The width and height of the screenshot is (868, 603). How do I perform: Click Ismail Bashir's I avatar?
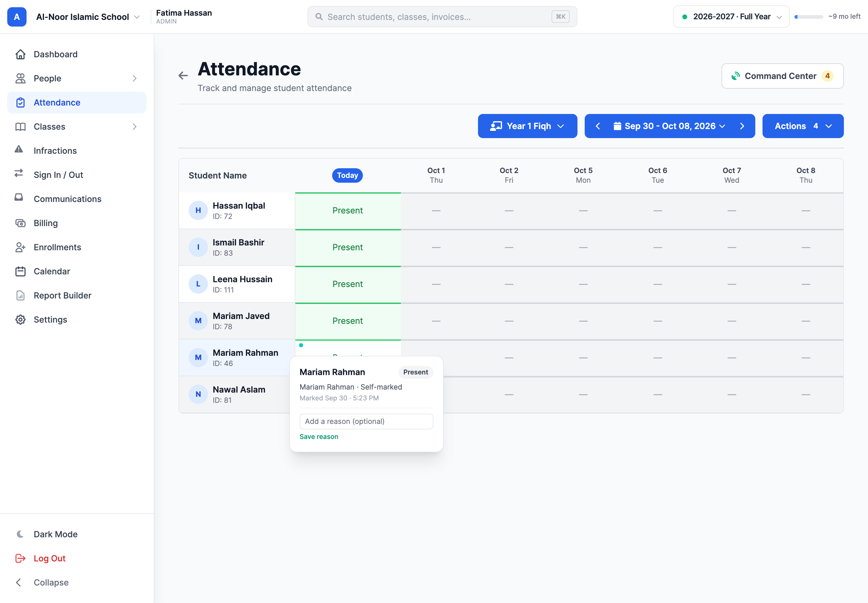click(x=198, y=248)
